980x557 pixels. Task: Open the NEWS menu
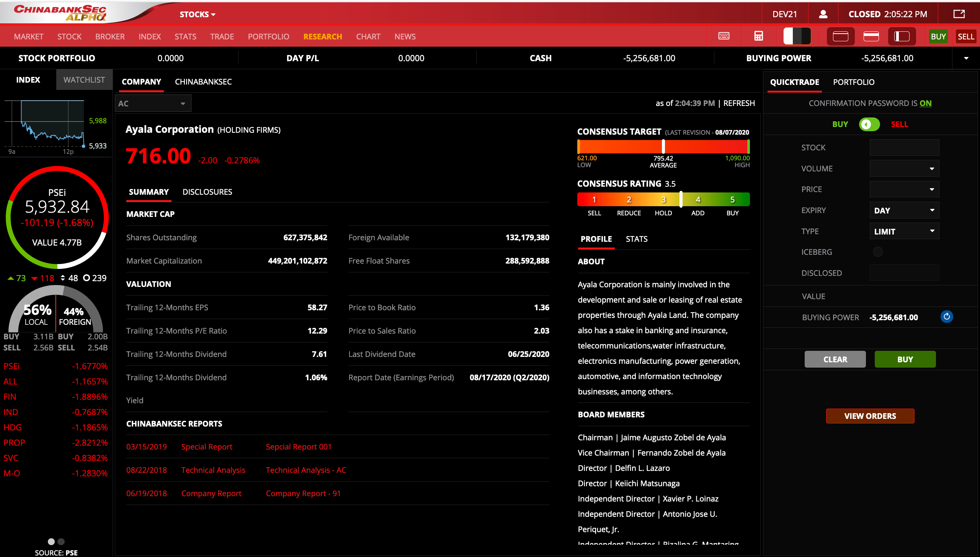tap(405, 37)
